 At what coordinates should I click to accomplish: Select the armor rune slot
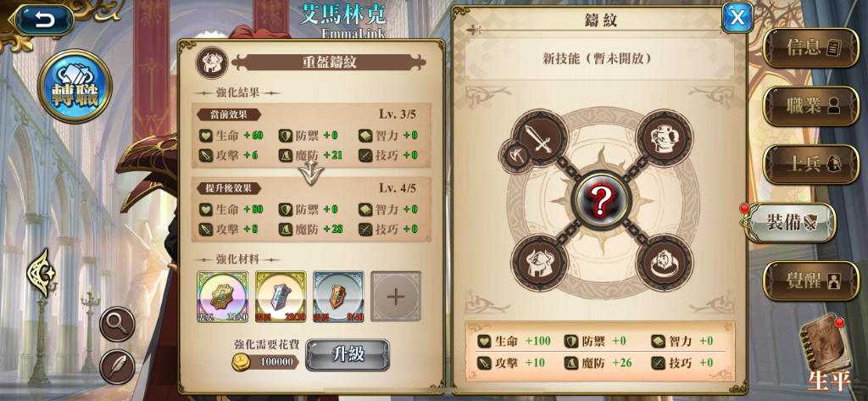pos(665,137)
